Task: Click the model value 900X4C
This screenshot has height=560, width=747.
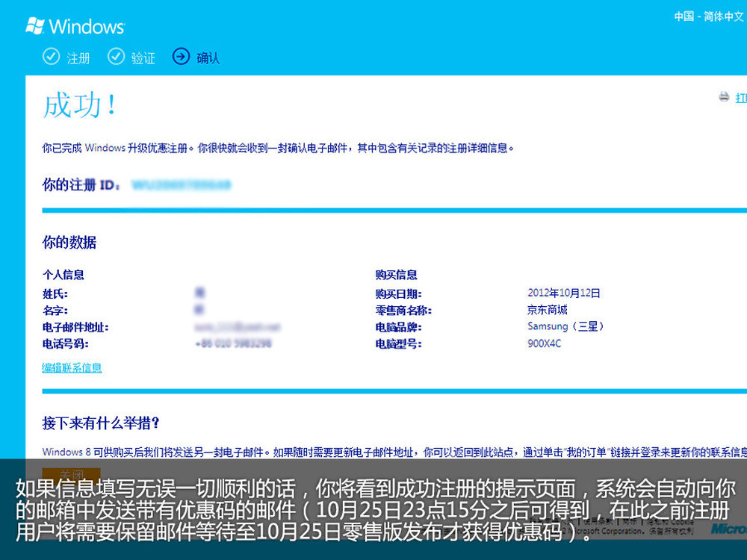Action: coord(545,343)
